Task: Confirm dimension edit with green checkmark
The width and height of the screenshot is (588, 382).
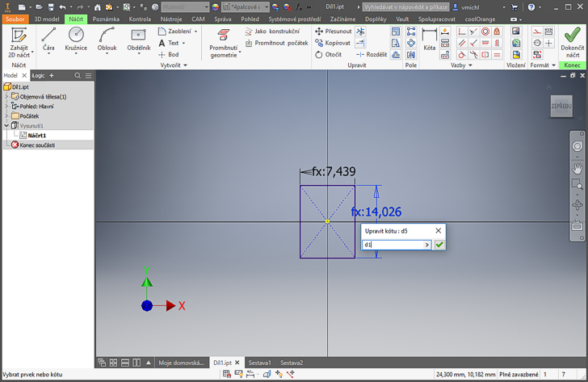Action: pos(439,245)
